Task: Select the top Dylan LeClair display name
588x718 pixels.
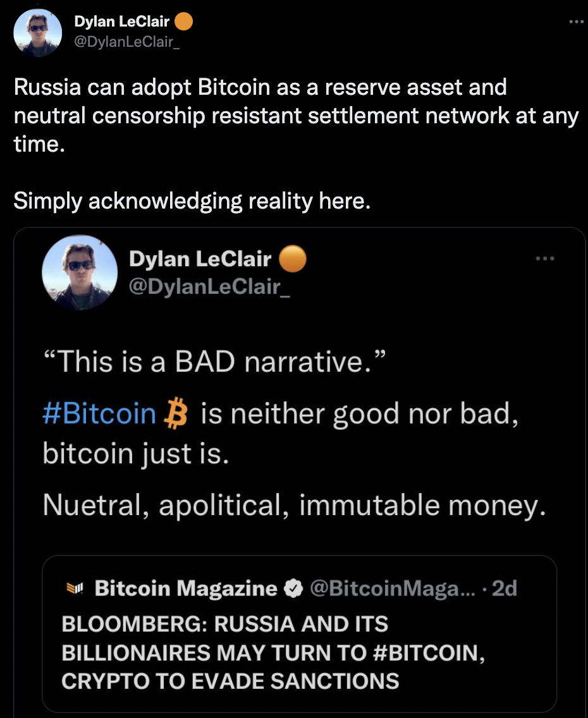Action: [121, 21]
